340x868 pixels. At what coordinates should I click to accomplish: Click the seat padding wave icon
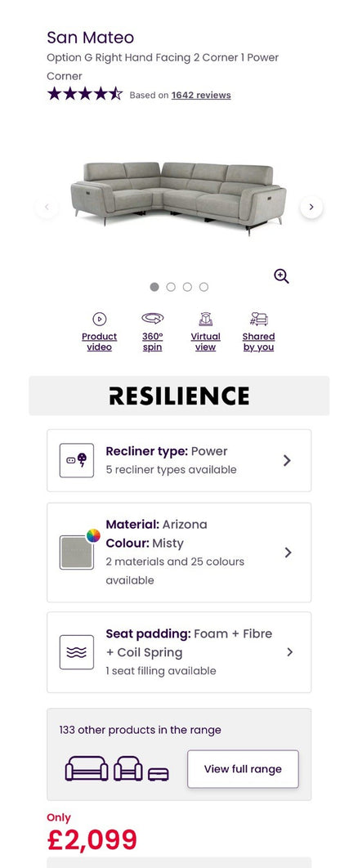click(x=76, y=652)
